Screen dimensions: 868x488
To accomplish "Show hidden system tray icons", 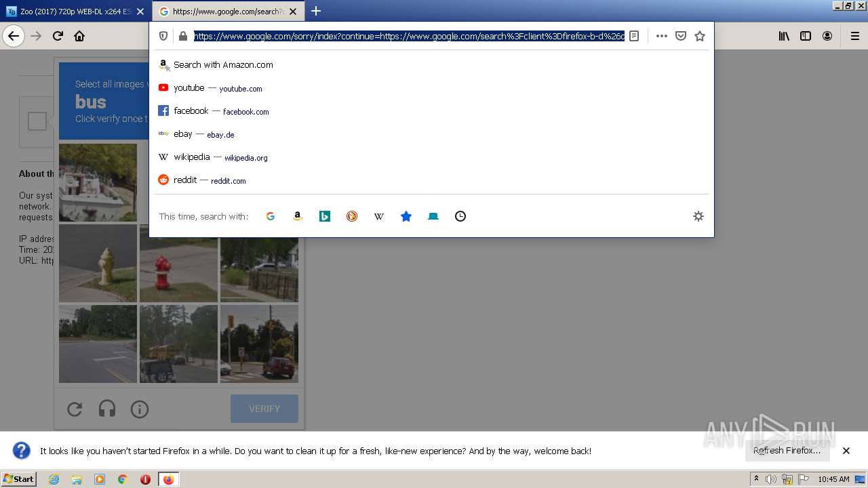I will (756, 479).
